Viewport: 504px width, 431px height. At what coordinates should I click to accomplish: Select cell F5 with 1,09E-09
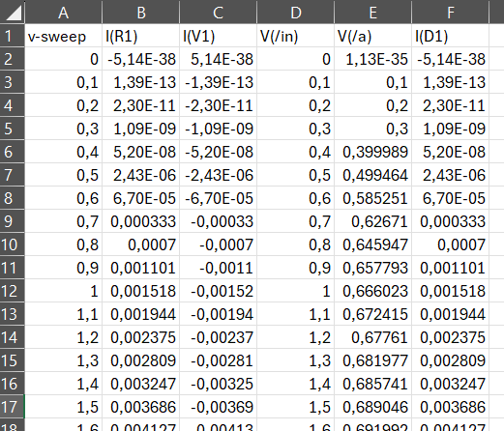(451, 129)
